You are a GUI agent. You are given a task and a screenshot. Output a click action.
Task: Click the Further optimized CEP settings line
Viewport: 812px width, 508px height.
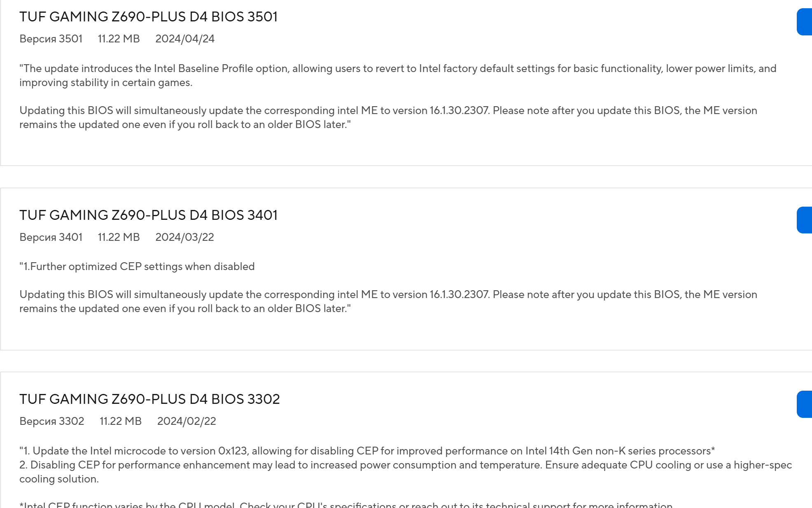click(137, 267)
